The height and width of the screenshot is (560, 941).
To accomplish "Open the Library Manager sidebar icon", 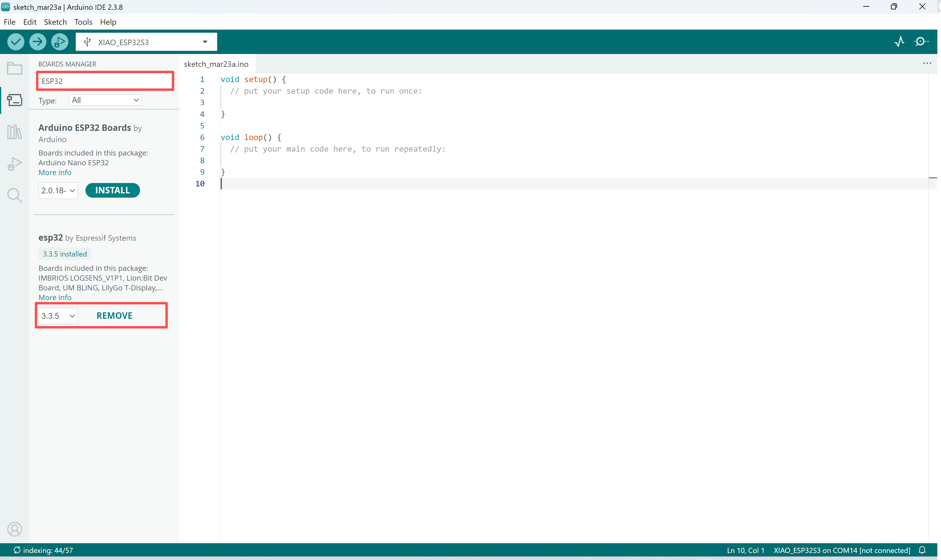I will click(14, 132).
